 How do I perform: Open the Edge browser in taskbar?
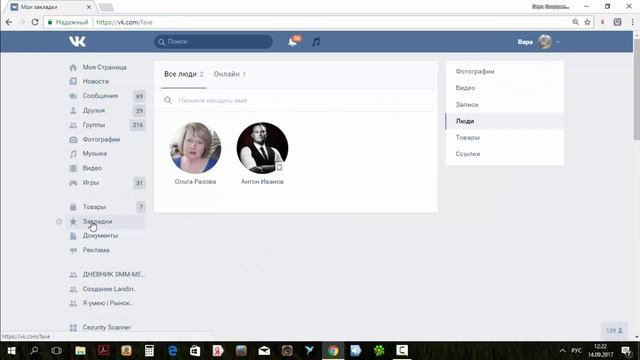click(x=172, y=351)
